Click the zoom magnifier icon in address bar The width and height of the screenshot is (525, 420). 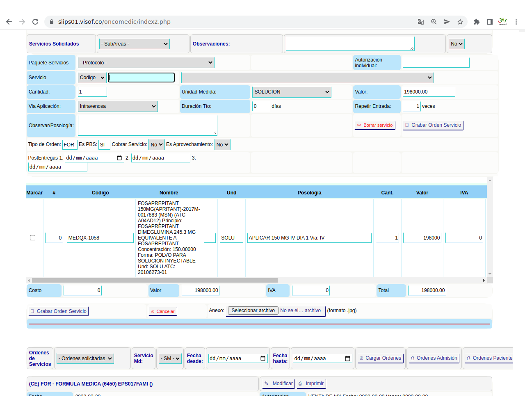coord(434,22)
